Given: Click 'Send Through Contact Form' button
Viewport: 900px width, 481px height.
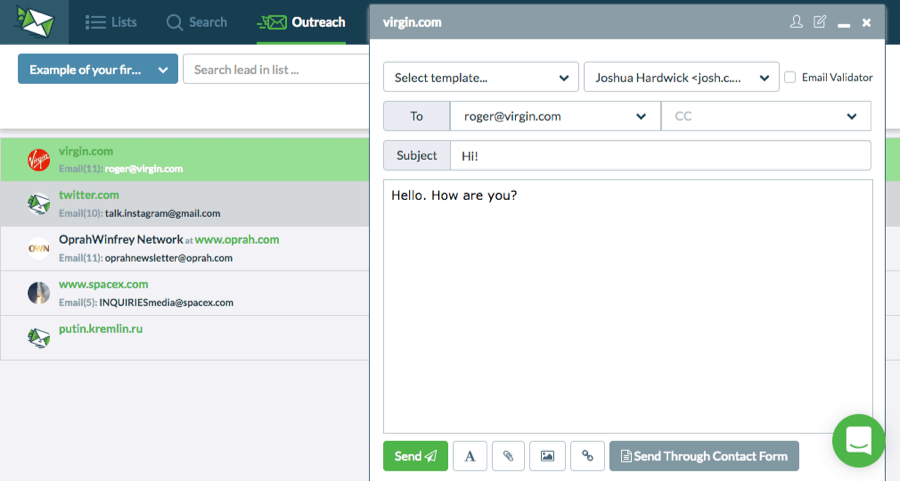Looking at the screenshot, I should point(704,456).
